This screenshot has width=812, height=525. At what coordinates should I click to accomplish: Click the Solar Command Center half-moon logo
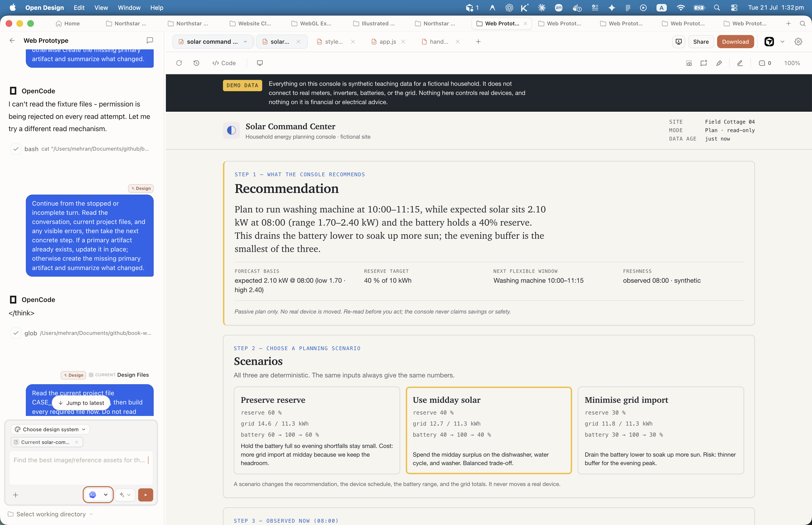tap(231, 130)
